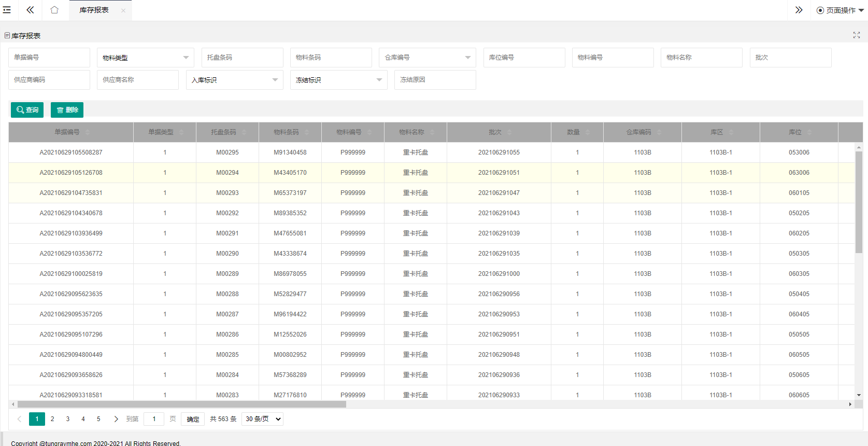This screenshot has width=868, height=446.
Task: Click batch 202106290936 cell
Action: [x=499, y=375]
